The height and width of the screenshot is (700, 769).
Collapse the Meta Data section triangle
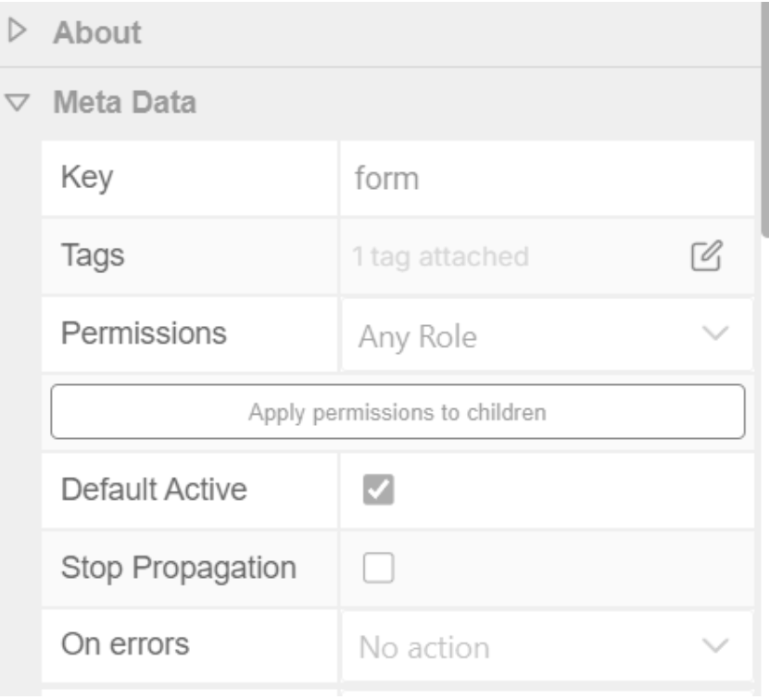pos(15,102)
